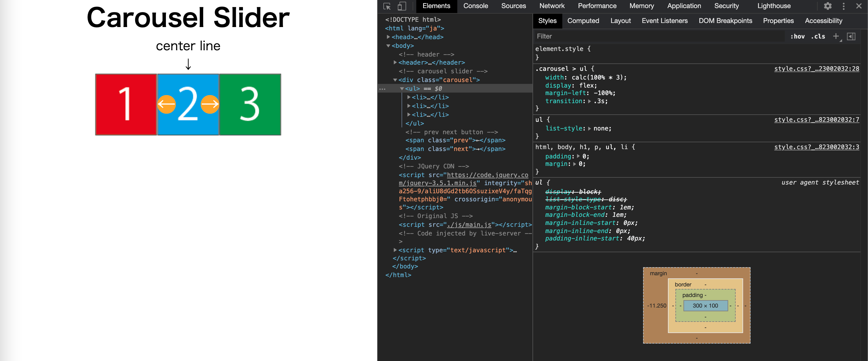Viewport: 868px width, 361px height.
Task: Expand the head element node
Action: (x=388, y=37)
